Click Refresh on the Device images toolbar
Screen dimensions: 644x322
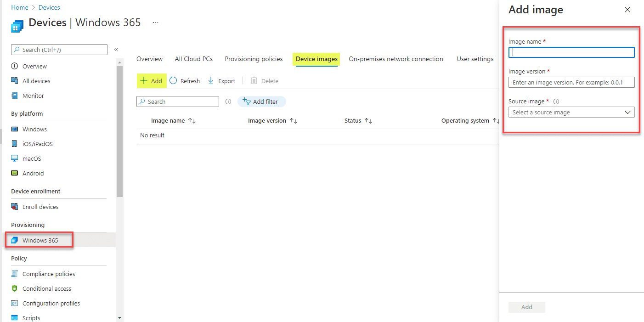pyautogui.click(x=184, y=81)
